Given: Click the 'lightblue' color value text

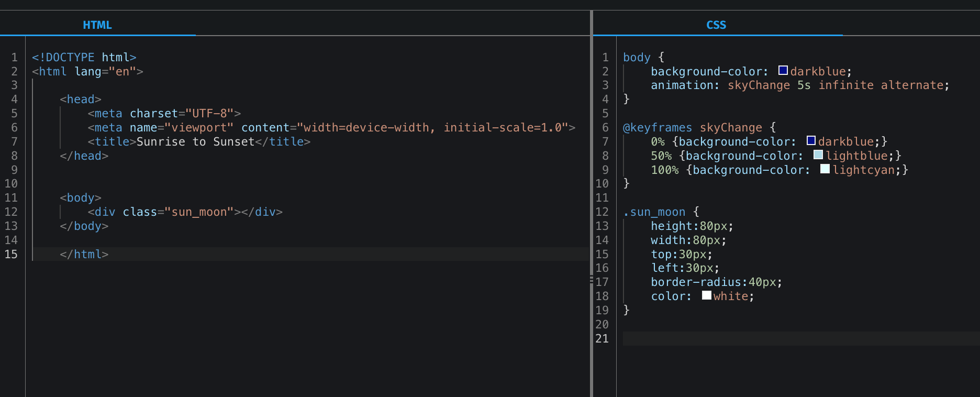Looking at the screenshot, I should pyautogui.click(x=857, y=156).
